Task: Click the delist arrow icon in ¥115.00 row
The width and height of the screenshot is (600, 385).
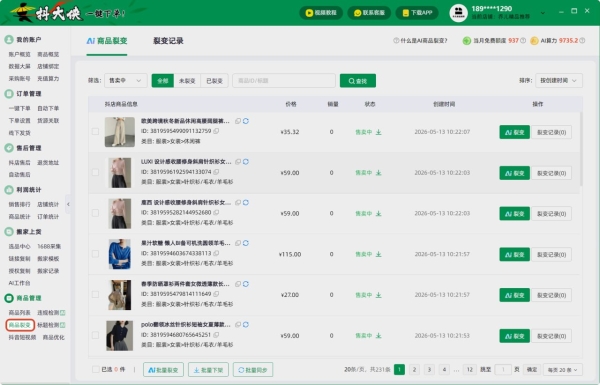Action: pos(378,254)
